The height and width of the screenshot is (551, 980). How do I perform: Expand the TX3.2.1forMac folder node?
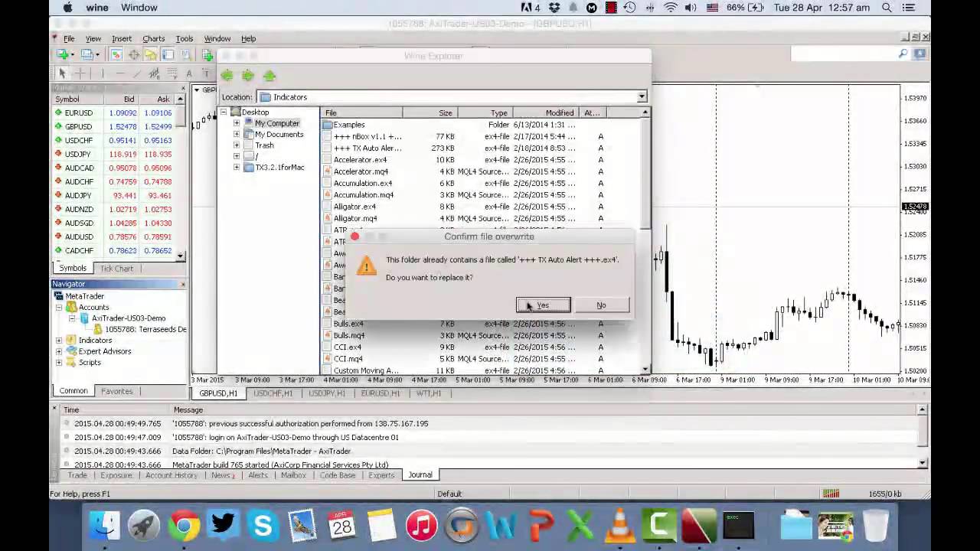237,168
